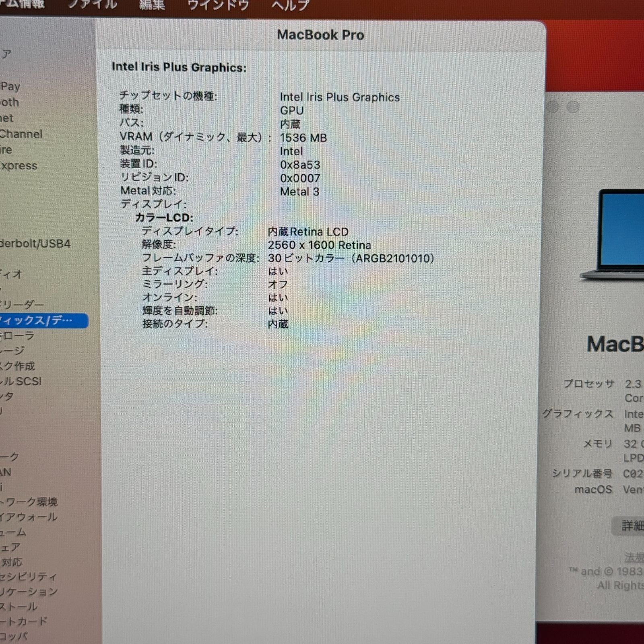Click the device ID value '0x8a53'
Viewport: 644px width, 644px height.
[x=300, y=165]
